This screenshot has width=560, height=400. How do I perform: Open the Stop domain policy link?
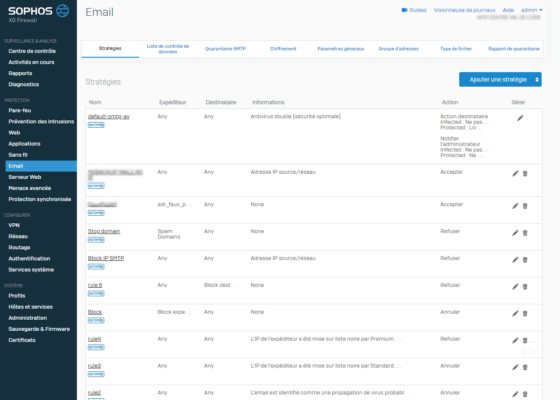pos(104,231)
